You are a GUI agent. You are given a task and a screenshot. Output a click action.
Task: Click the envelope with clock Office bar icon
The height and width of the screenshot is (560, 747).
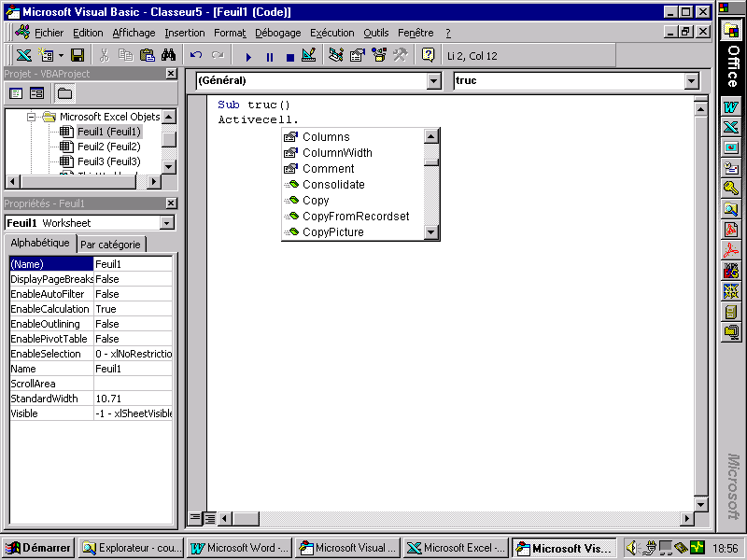[731, 168]
